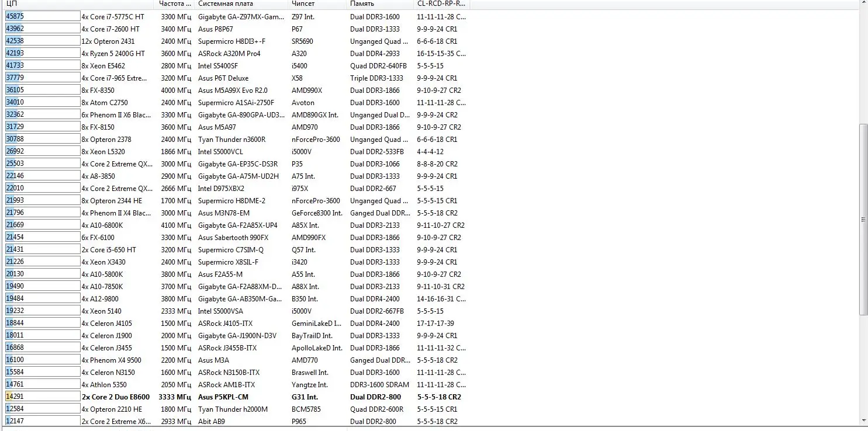This screenshot has height=431, width=868.
Task: Select the Yangtze Int. chipset cell
Action: 310,385
